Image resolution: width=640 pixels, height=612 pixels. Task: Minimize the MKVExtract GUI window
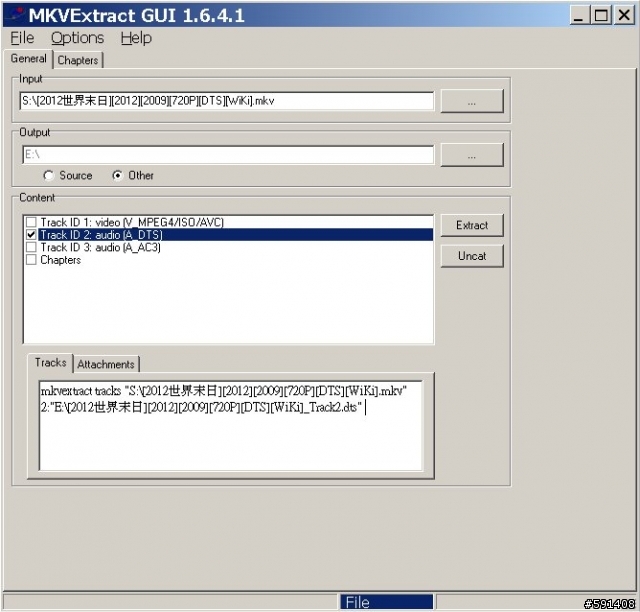coord(578,16)
